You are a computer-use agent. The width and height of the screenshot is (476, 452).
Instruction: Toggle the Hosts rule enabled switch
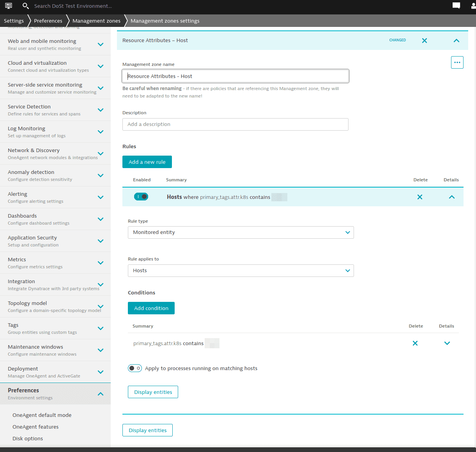pyautogui.click(x=141, y=197)
